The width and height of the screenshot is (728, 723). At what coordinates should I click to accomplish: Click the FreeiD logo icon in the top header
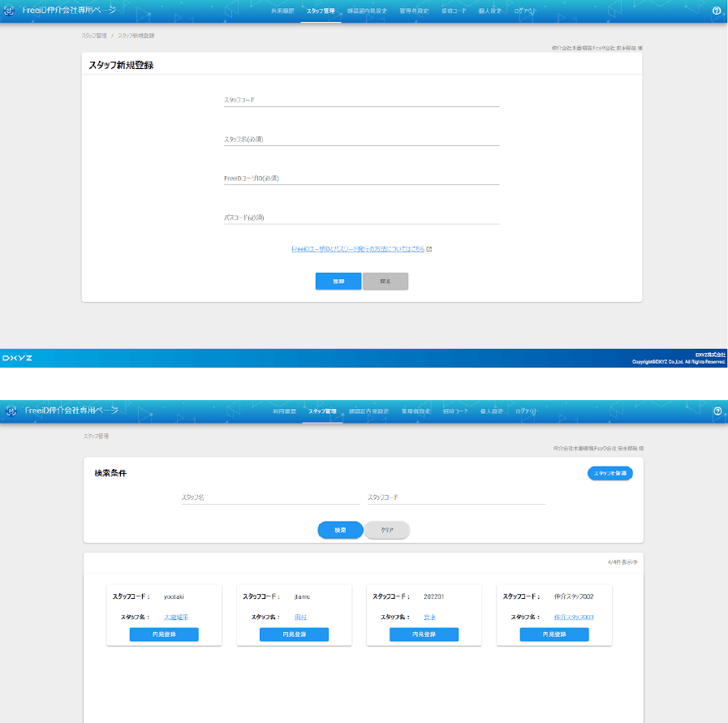[x=11, y=11]
